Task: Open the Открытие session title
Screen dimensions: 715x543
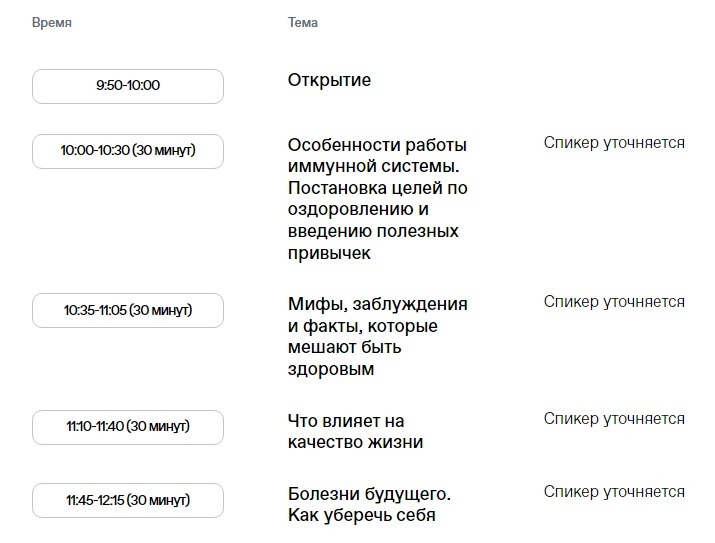Action: click(x=329, y=80)
